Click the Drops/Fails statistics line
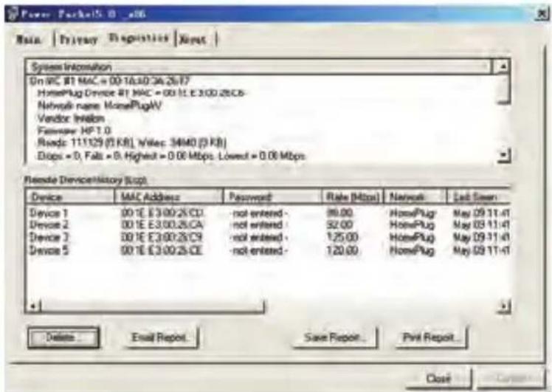This screenshot has width=552, height=392. click(171, 156)
